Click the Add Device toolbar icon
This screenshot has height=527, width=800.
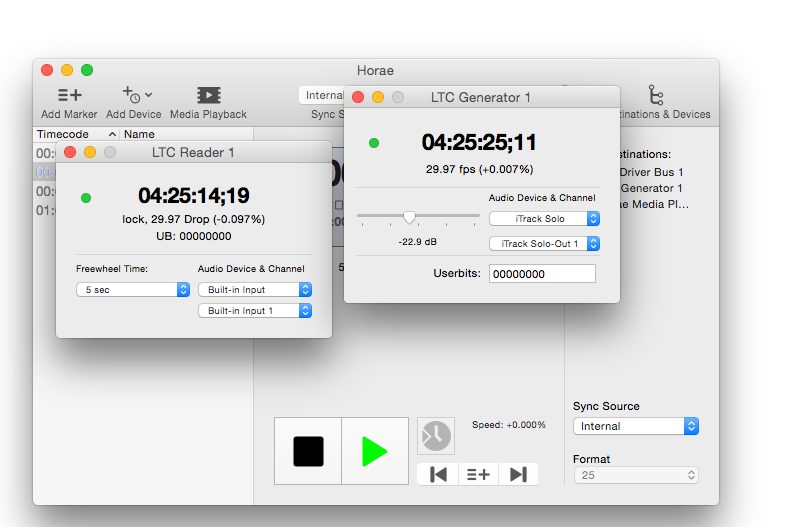click(134, 96)
